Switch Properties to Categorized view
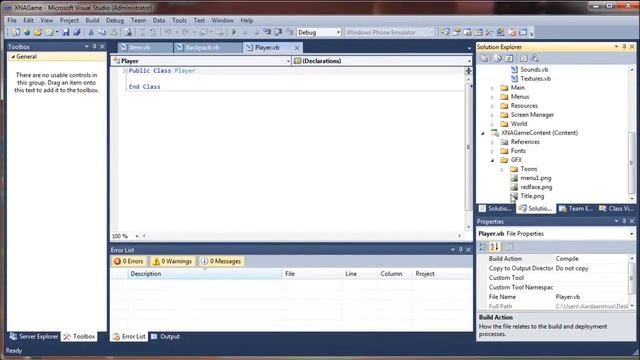 pyautogui.click(x=483, y=247)
